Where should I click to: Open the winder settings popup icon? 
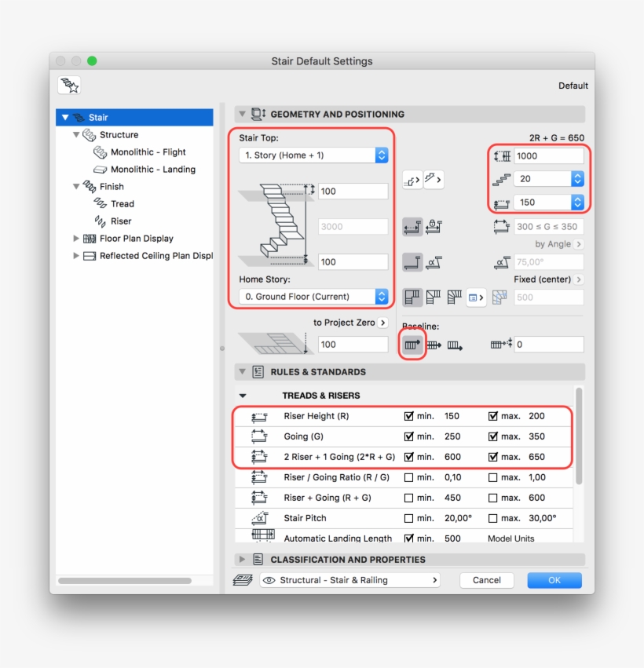(x=476, y=297)
